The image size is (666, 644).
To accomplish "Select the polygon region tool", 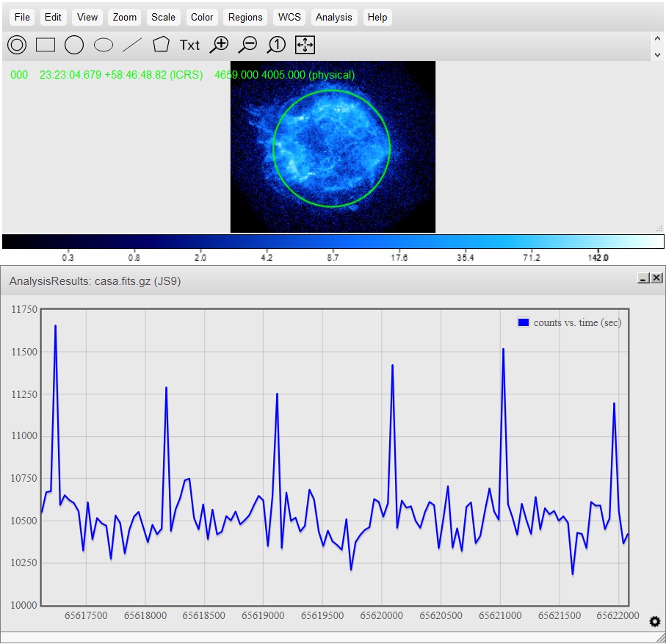I will (x=161, y=45).
